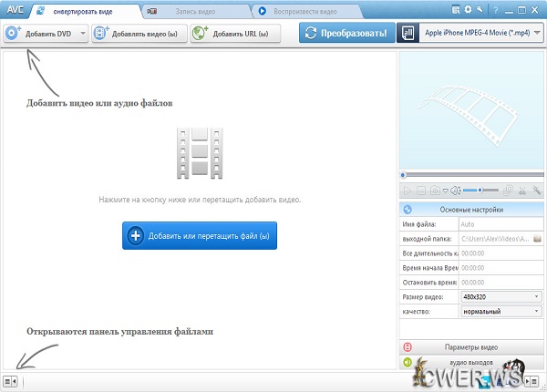The height and width of the screenshot is (392, 547).
Task: Click the Добавить URL (ы) button
Action: (235, 34)
